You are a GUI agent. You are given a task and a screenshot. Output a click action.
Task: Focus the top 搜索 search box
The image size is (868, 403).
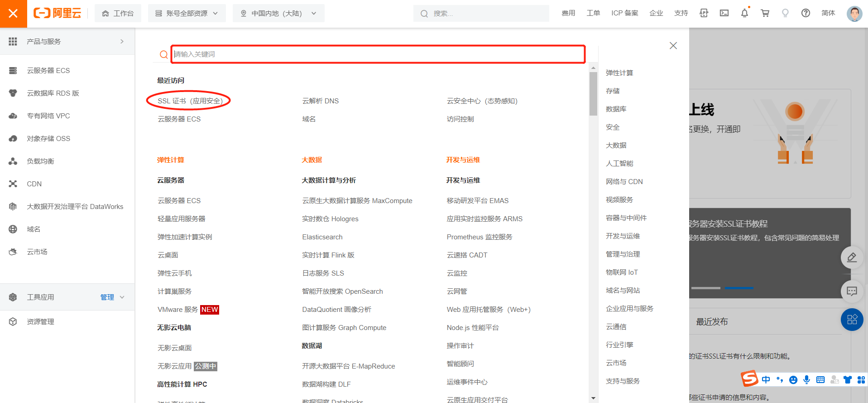pyautogui.click(x=481, y=14)
